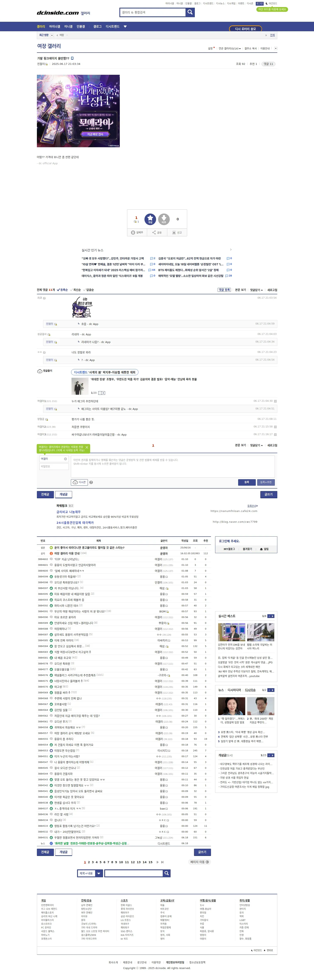This screenshot has width=314, height=980.
Task: Toggle 야간모드 at top right header
Action: pos(271,4)
